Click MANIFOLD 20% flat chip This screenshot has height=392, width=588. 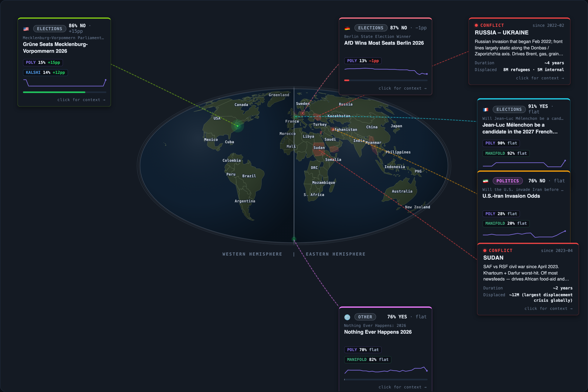point(506,223)
